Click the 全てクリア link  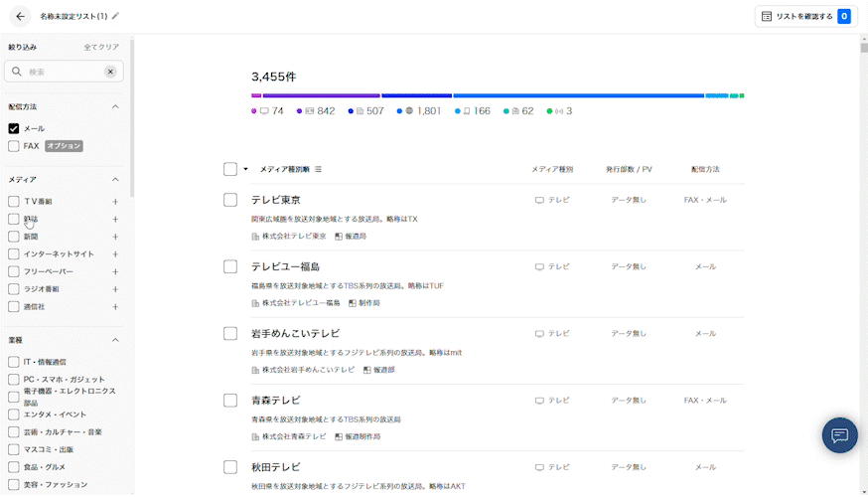(101, 47)
